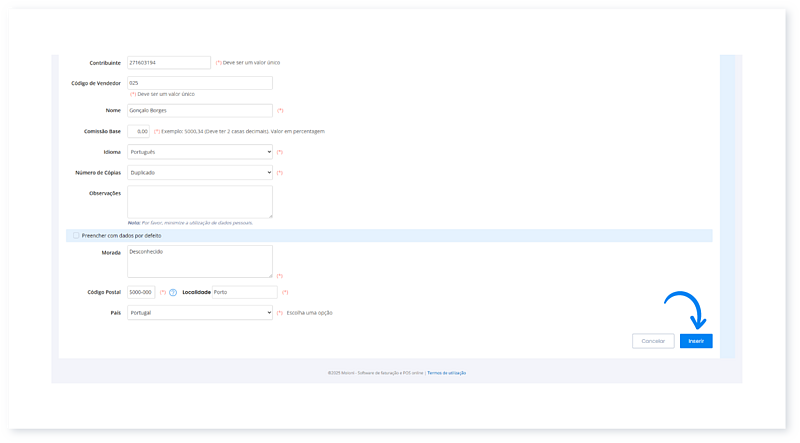Image resolution: width=800 pixels, height=443 pixels.
Task: Click the Código de Vendedor field
Action: [x=200, y=83]
